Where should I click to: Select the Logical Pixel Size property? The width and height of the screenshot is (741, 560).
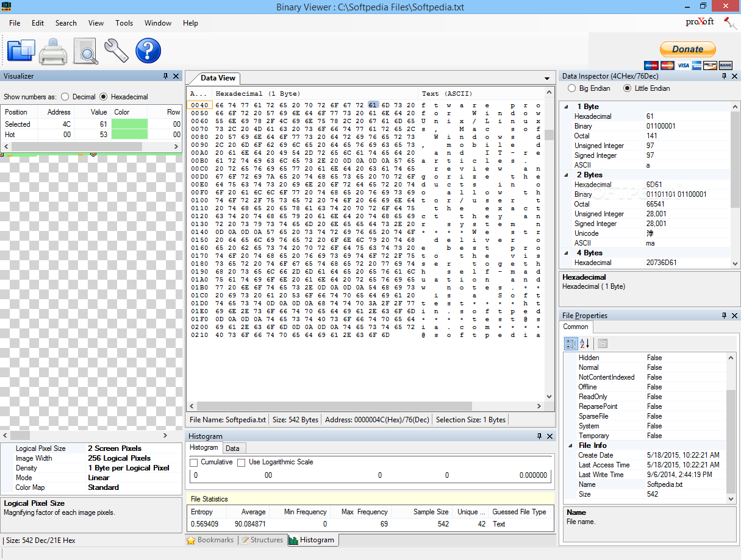click(x=91, y=448)
